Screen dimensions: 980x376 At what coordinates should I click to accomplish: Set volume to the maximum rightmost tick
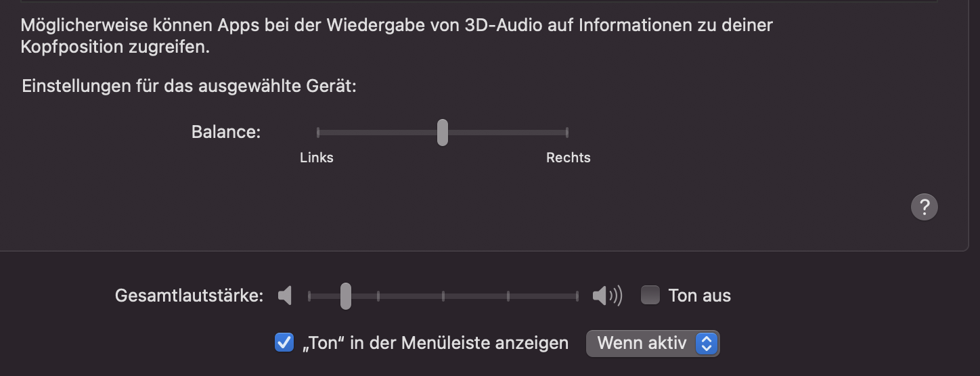(577, 296)
